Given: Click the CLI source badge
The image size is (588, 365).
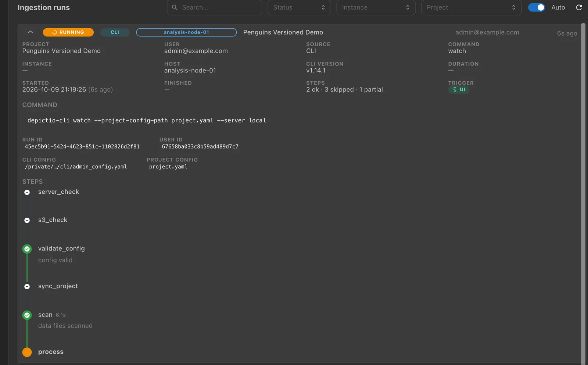Looking at the screenshot, I should [115, 32].
